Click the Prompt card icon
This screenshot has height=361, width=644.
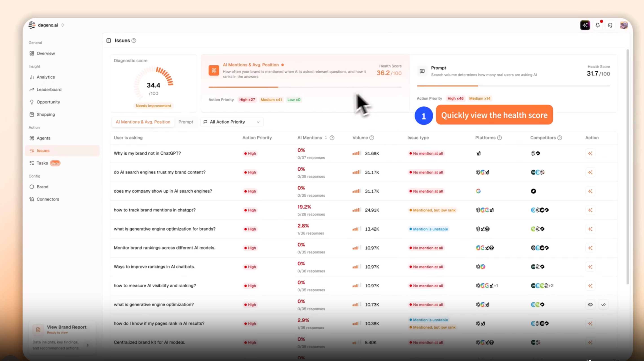tap(422, 71)
